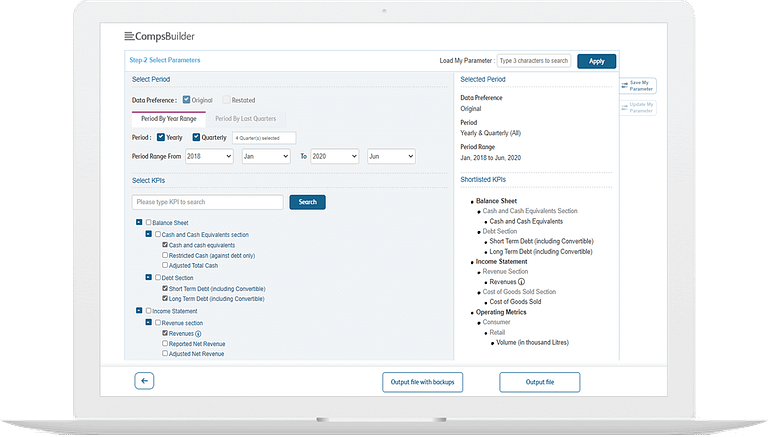Viewport: 768px width, 437px height.
Task: Click the Apply button
Action: 597,61
